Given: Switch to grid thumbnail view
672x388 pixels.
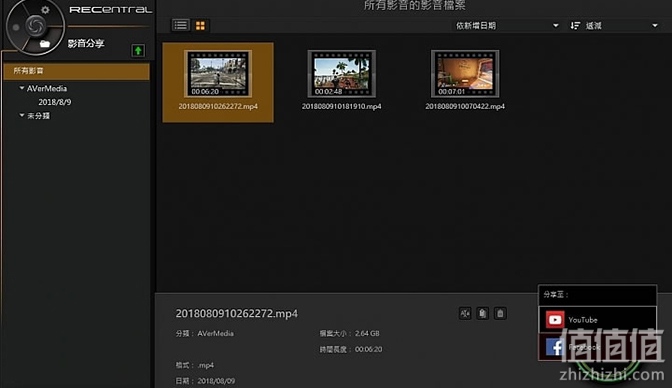Looking at the screenshot, I should tap(200, 26).
